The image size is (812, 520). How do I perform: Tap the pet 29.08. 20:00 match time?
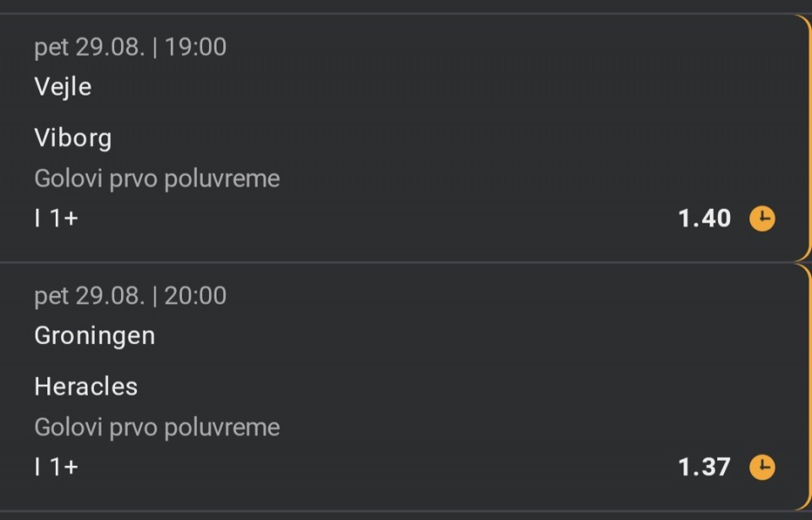pos(130,296)
